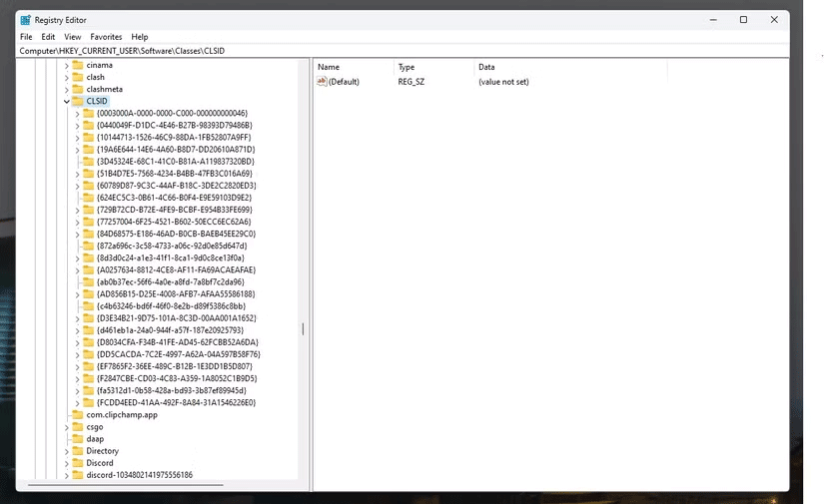The width and height of the screenshot is (824, 504).
Task: Click the daap key folder icon
Action: point(78,439)
